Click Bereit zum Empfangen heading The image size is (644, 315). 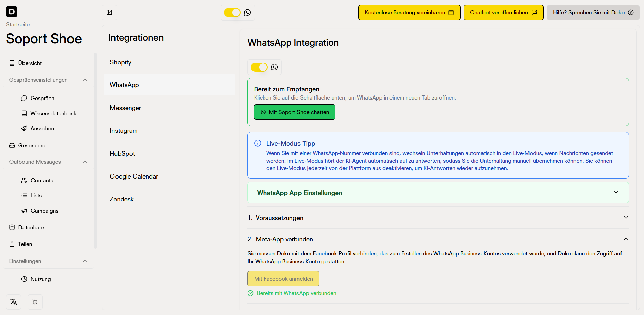(286, 89)
